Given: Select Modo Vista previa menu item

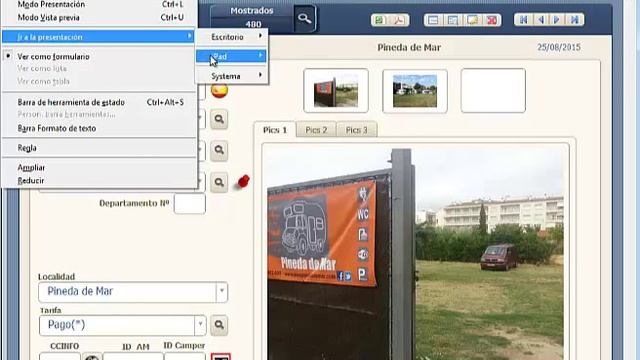Looking at the screenshot, I should click(99, 18).
